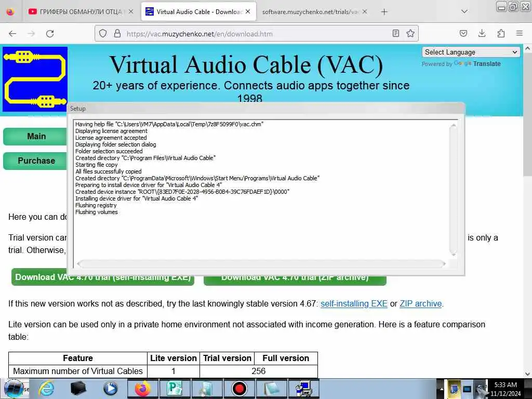Open the black folder taskbar icon
The image size is (532, 399).
click(x=78, y=389)
